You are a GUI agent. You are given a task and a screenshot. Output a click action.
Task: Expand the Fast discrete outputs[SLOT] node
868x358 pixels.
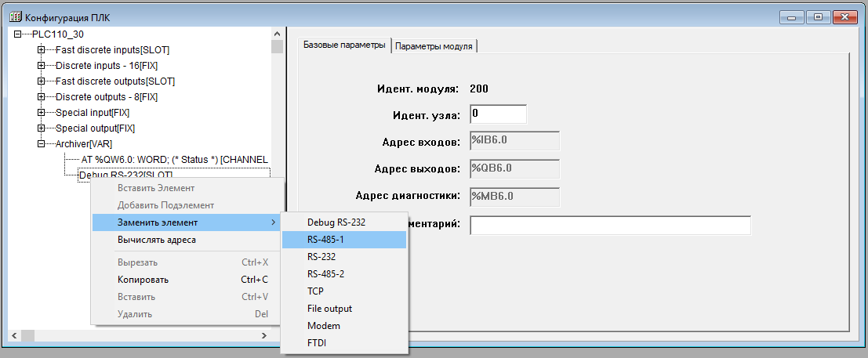point(41,81)
